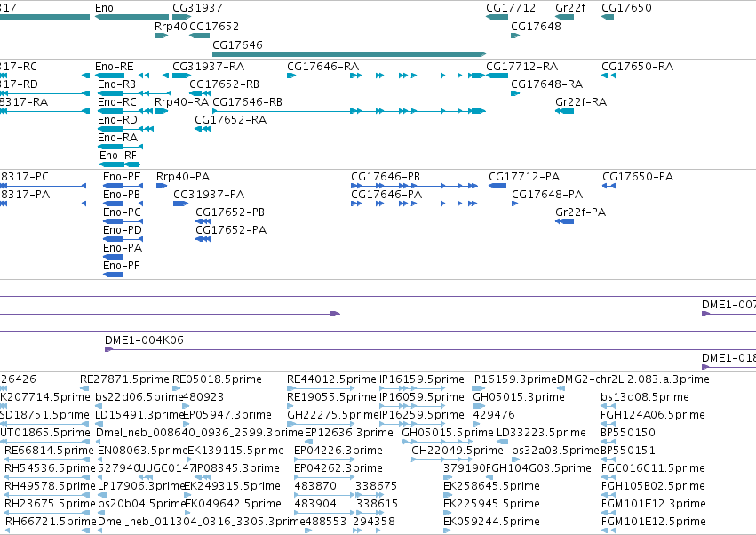
Task: Click the Eno gene label
Action: [104, 8]
